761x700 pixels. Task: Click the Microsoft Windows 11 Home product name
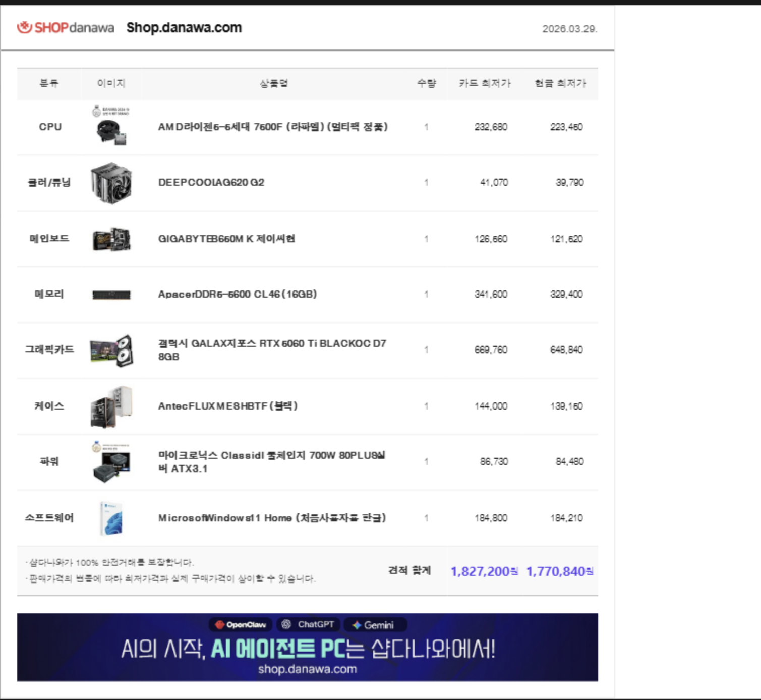272,518
